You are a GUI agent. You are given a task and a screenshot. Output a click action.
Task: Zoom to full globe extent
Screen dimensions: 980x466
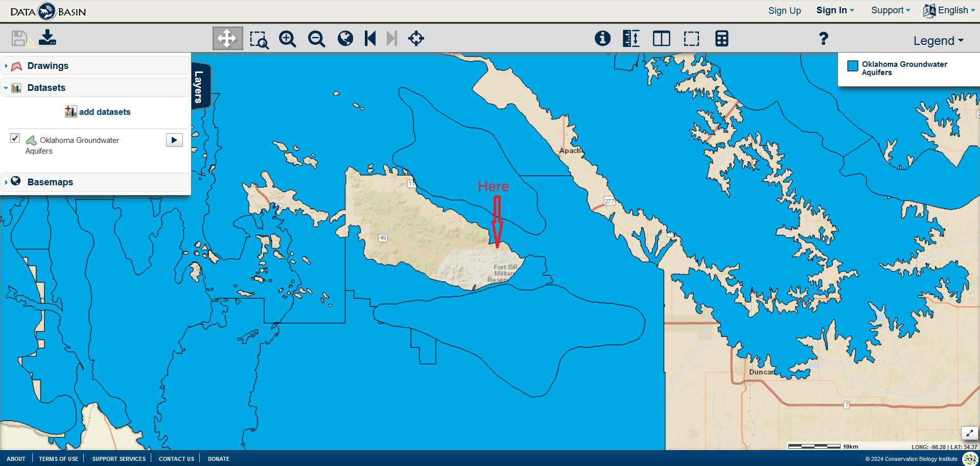[x=345, y=38]
